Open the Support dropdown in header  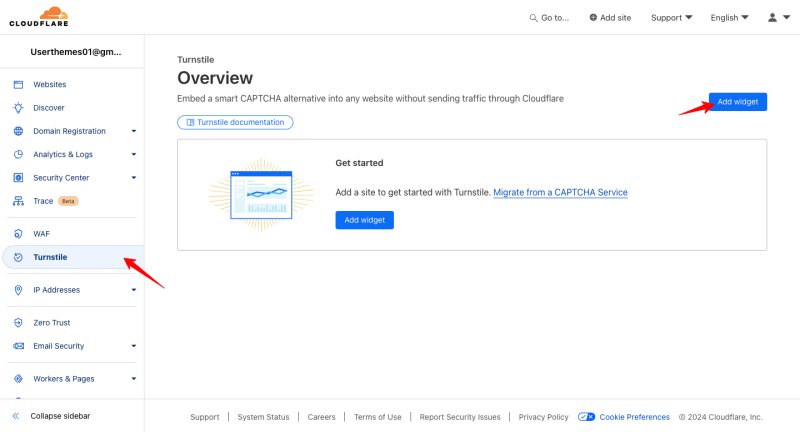click(x=671, y=17)
